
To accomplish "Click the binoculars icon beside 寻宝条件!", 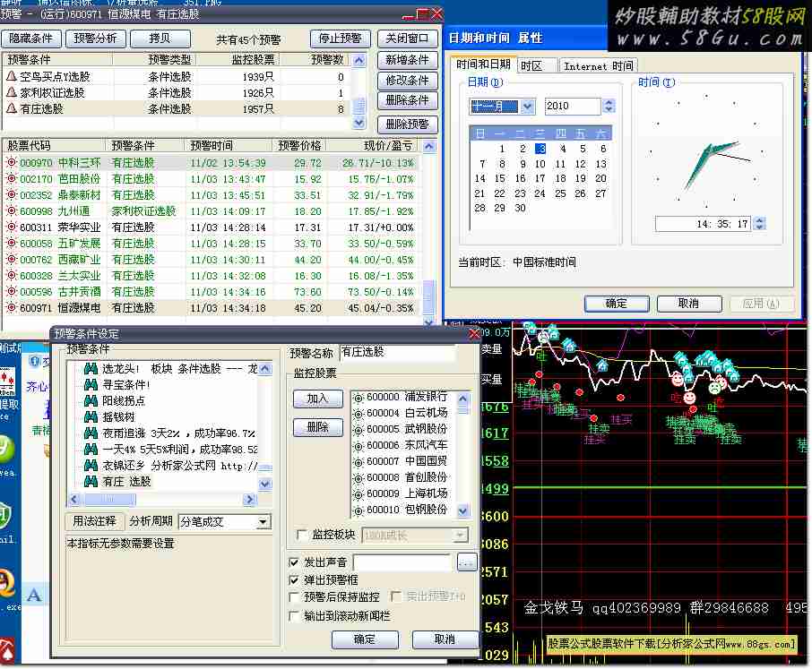I will [x=91, y=384].
